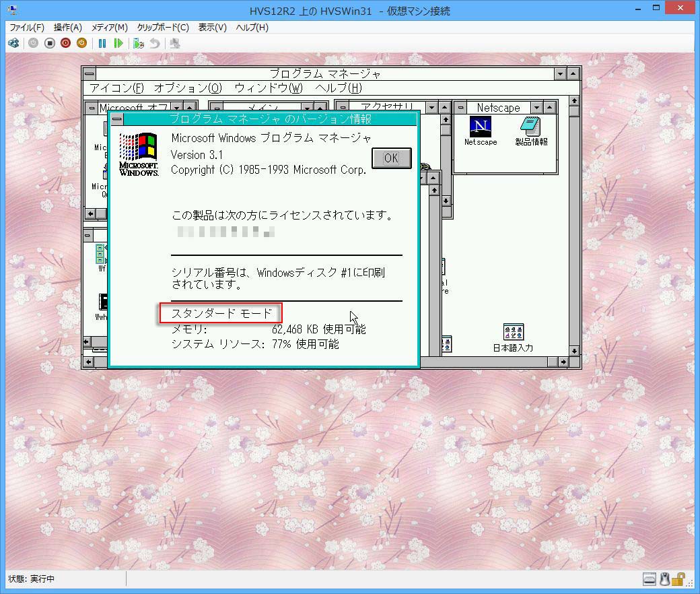
Task: Pause the virtual machine
Action: click(x=102, y=43)
